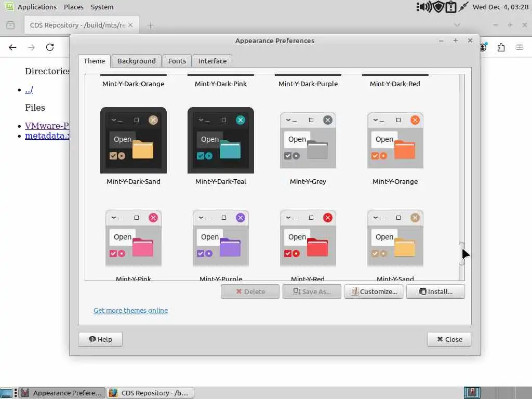Reload the browser page
Image resolution: width=532 pixels, height=399 pixels.
click(x=50, y=47)
